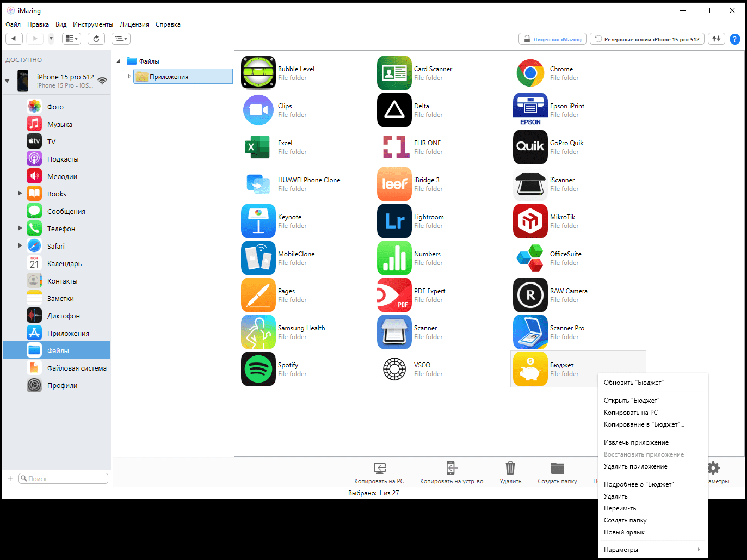This screenshot has width=747, height=560.
Task: Select the Excel app folder icon
Action: click(258, 147)
